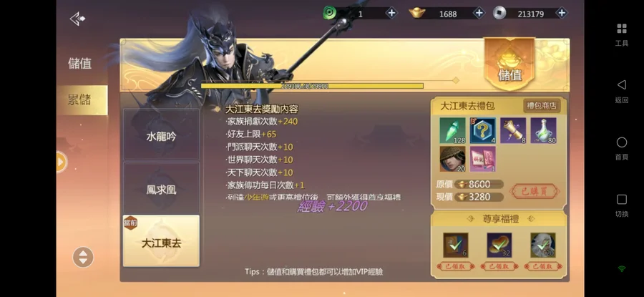Add more green jade currency

pos(392,13)
